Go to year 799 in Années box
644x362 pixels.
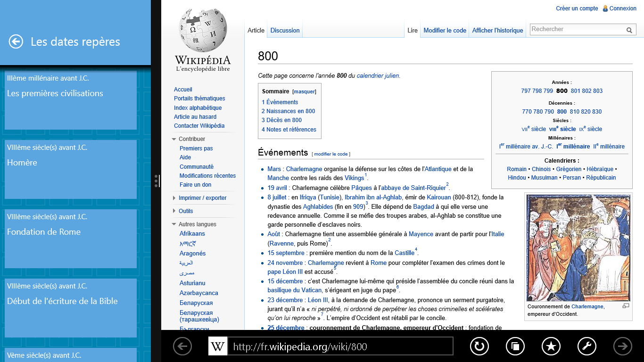(548, 91)
